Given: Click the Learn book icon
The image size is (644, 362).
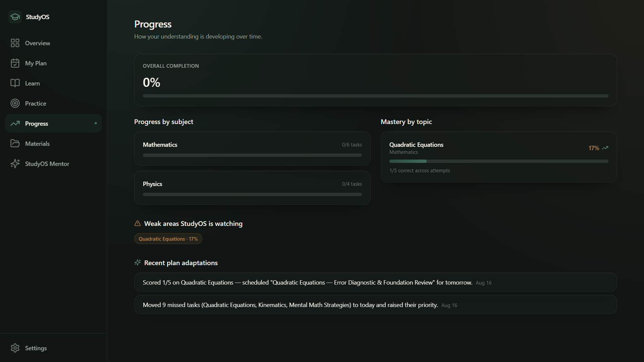Looking at the screenshot, I should pos(15,83).
